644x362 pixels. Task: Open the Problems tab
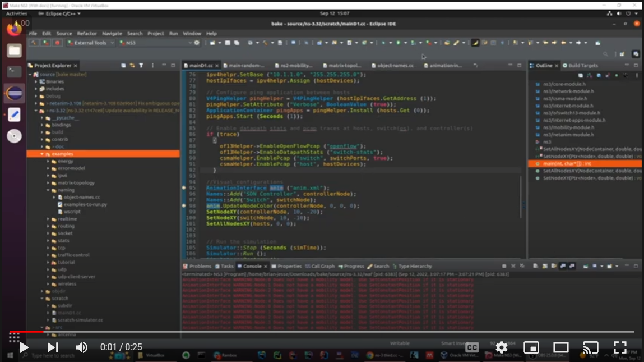tap(197, 266)
